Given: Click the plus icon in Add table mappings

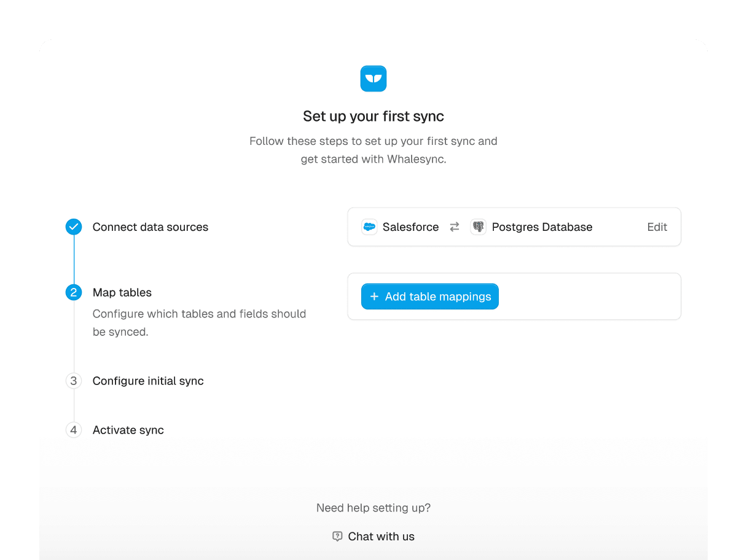Looking at the screenshot, I should tap(374, 297).
